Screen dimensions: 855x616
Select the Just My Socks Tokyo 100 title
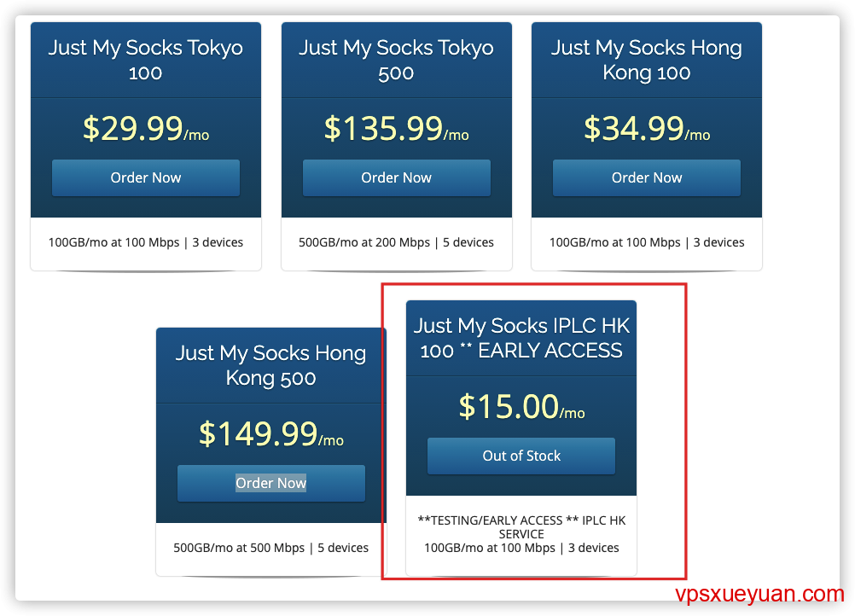pyautogui.click(x=146, y=60)
